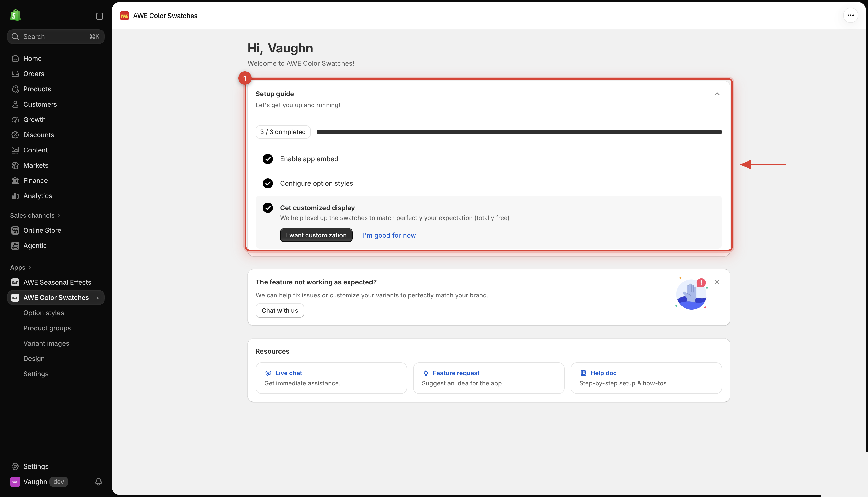Open the three-dot more actions menu
The image size is (868, 497).
[850, 15]
